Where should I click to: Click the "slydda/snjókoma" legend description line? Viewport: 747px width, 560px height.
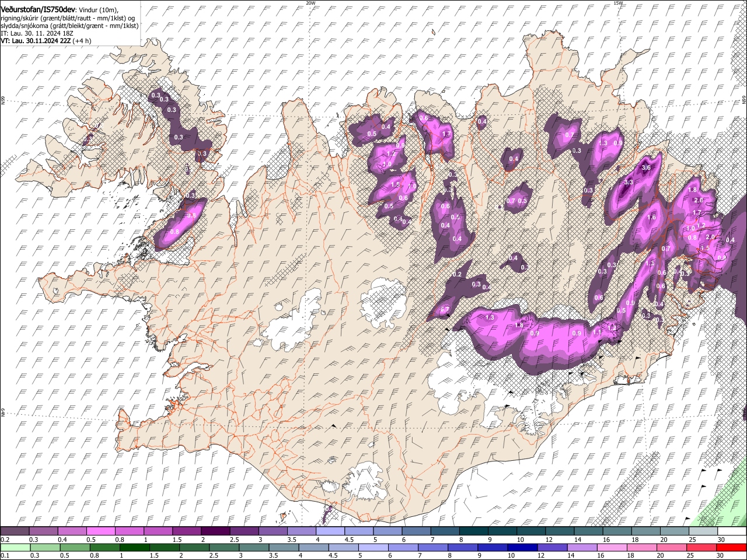[70, 26]
